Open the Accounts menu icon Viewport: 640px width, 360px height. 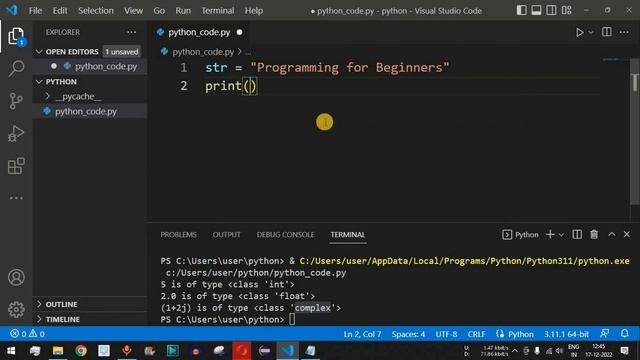click(x=16, y=278)
